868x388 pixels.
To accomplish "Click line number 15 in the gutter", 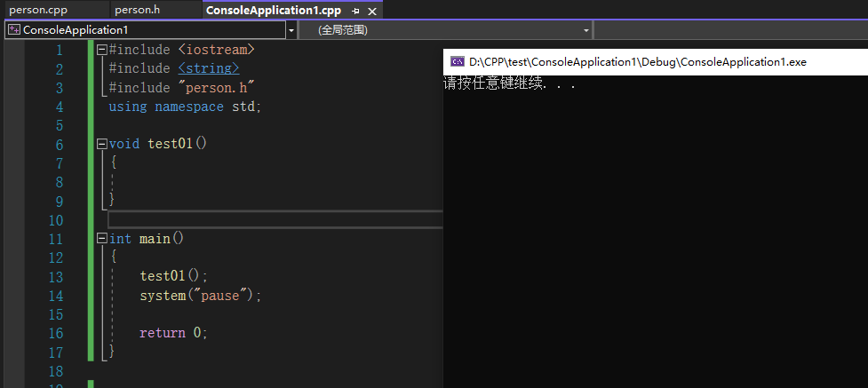I will 56,314.
